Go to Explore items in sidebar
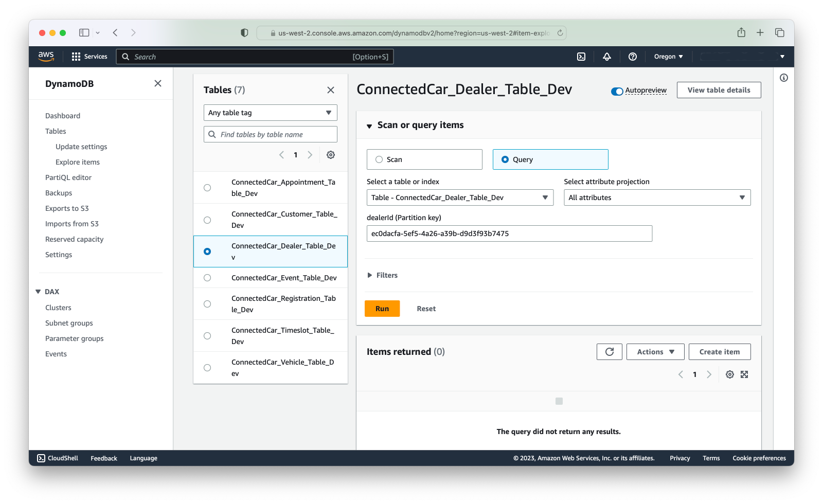Image resolution: width=823 pixels, height=504 pixels. click(78, 162)
